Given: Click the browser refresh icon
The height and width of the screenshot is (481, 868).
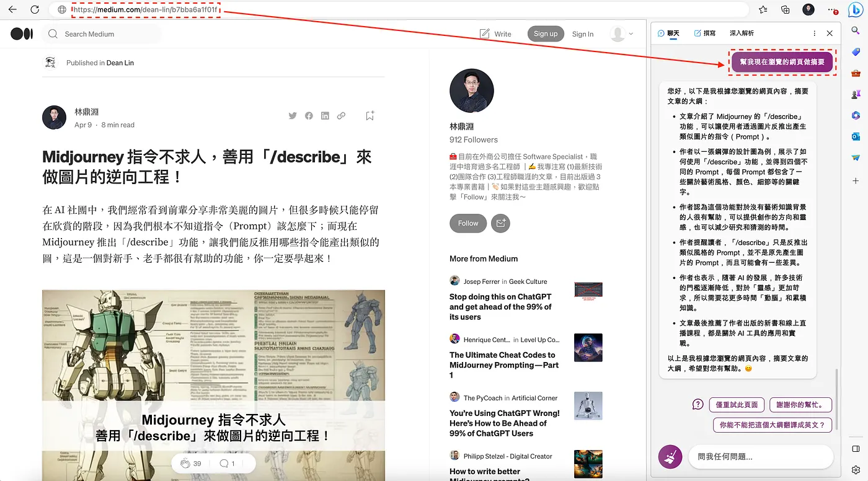Looking at the screenshot, I should pyautogui.click(x=35, y=10).
